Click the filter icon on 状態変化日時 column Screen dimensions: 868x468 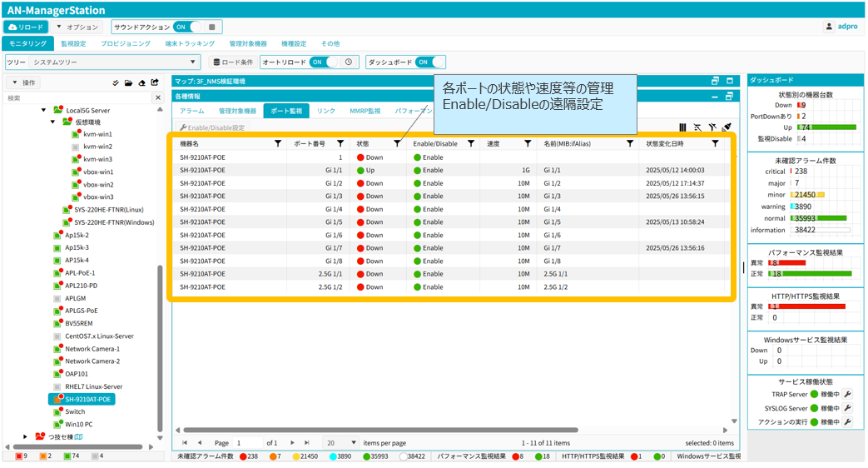[715, 144]
